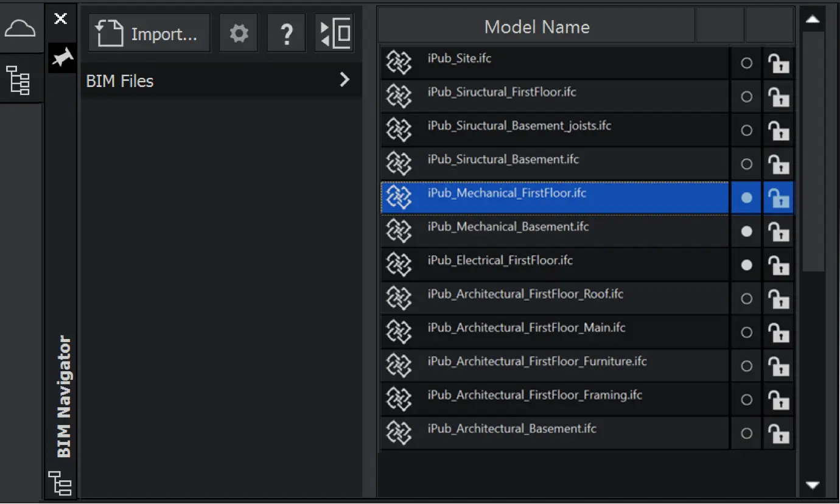The width and height of the screenshot is (840, 504).
Task: Toggle the circle for iPub_Architectural_FirstFloor_Framing.ifc
Action: coord(746,399)
